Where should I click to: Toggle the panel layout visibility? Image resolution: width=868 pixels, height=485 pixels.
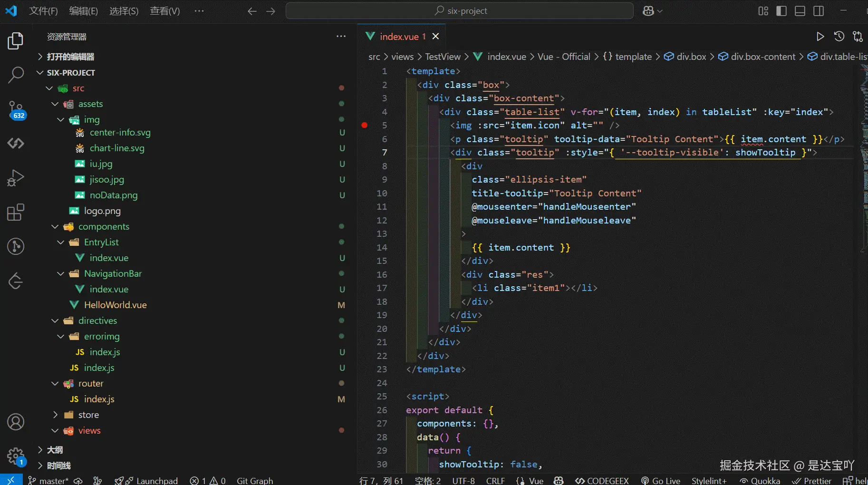coord(800,11)
